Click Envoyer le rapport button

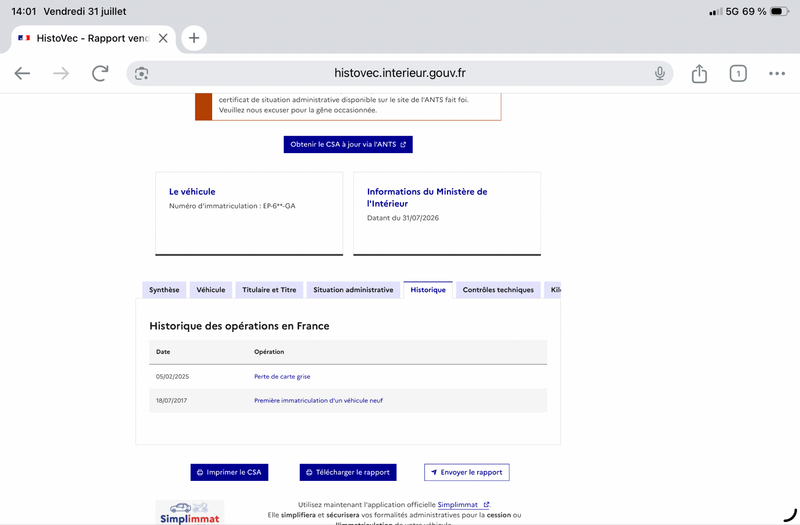(x=466, y=472)
